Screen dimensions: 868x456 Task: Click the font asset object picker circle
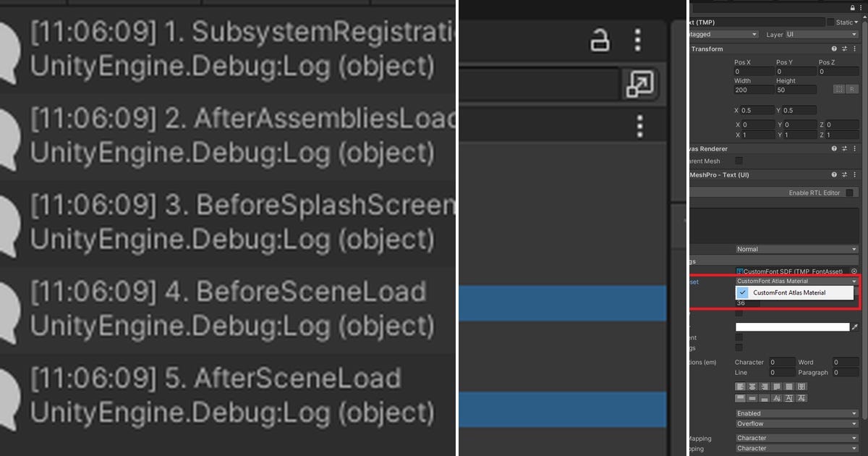[x=854, y=271]
